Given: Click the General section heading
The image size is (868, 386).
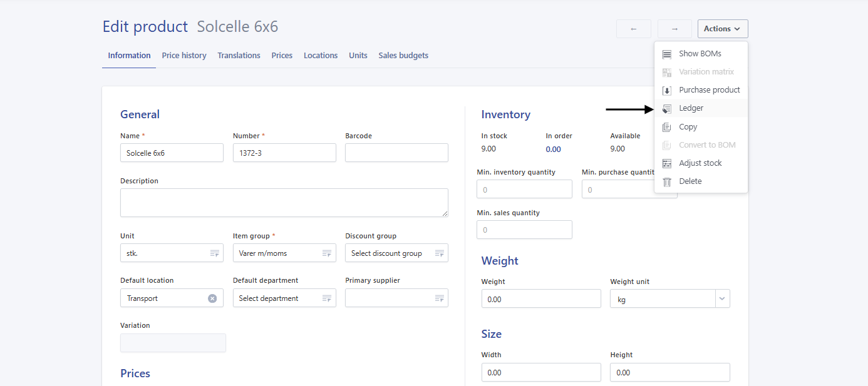Looking at the screenshot, I should tap(140, 114).
